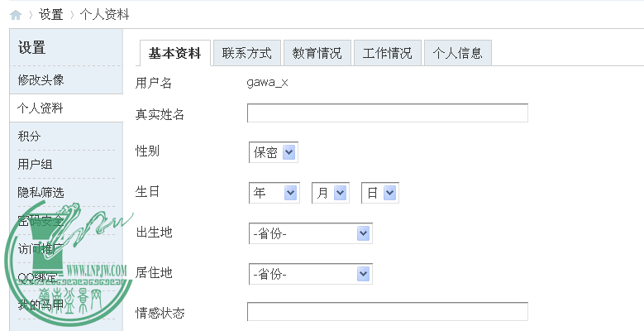
Task: Open the 个人资料 breadcrumb link
Action: pos(104,15)
